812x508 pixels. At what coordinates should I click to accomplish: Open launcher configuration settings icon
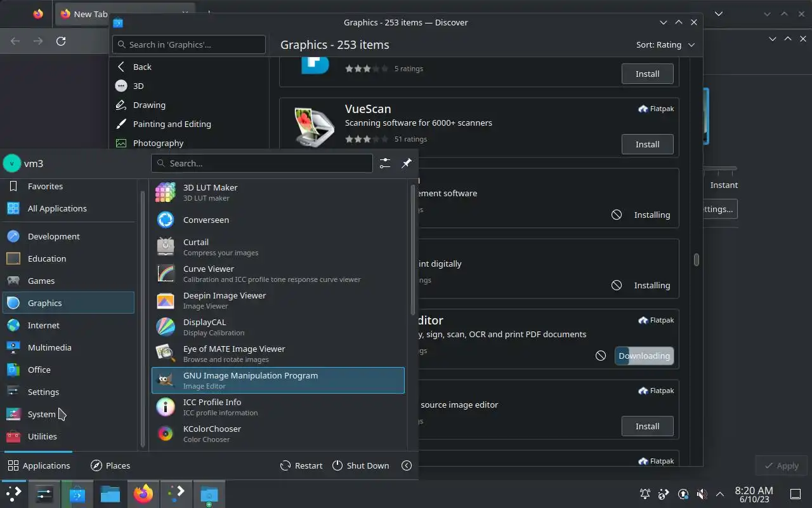click(x=385, y=163)
